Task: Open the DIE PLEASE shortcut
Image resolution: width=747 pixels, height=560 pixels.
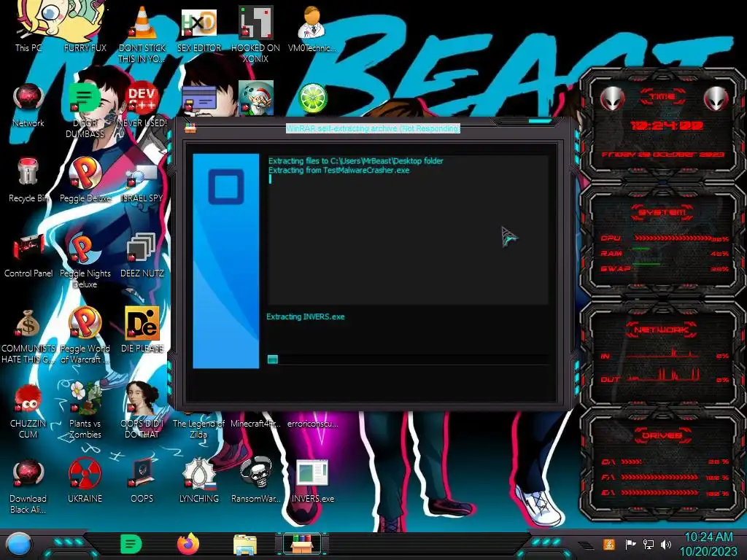Action: tap(142, 330)
